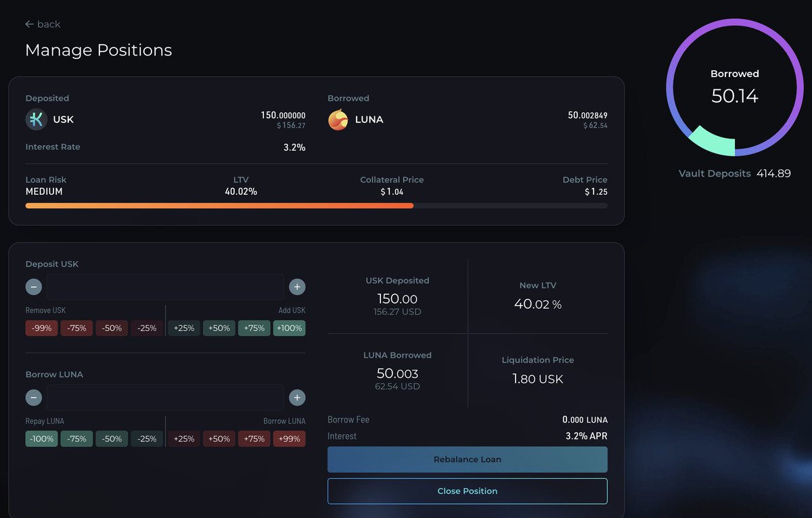The width and height of the screenshot is (812, 518).
Task: Choose -50% Repay LUNA preset
Action: point(112,439)
